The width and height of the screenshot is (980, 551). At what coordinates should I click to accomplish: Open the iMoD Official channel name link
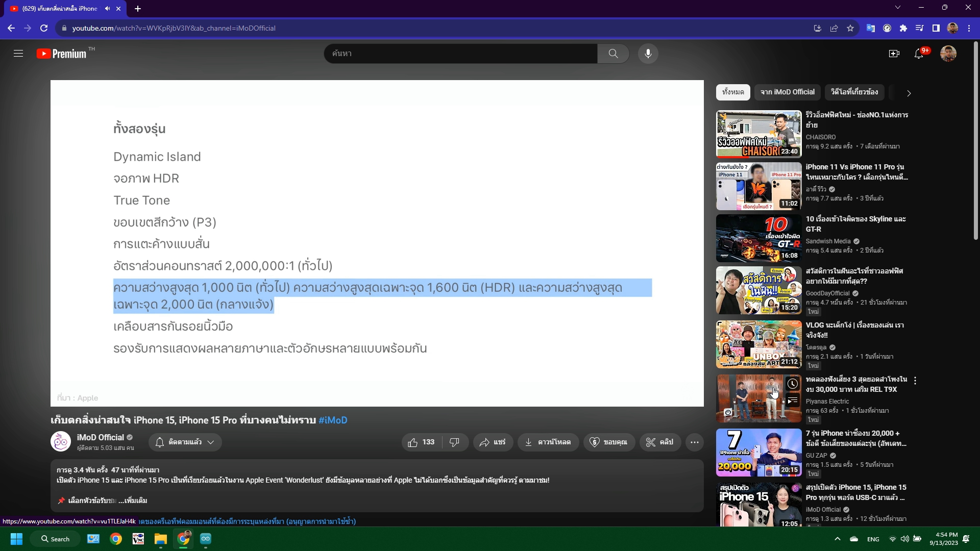(x=101, y=437)
